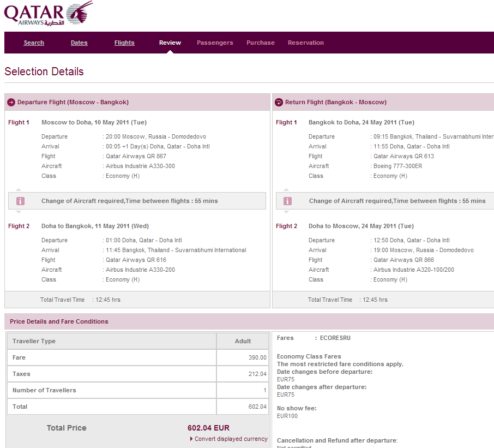494x448 pixels.
Task: Select arrival '11:55 Doha, Qatar - Doha Intl'
Action: click(x=412, y=146)
